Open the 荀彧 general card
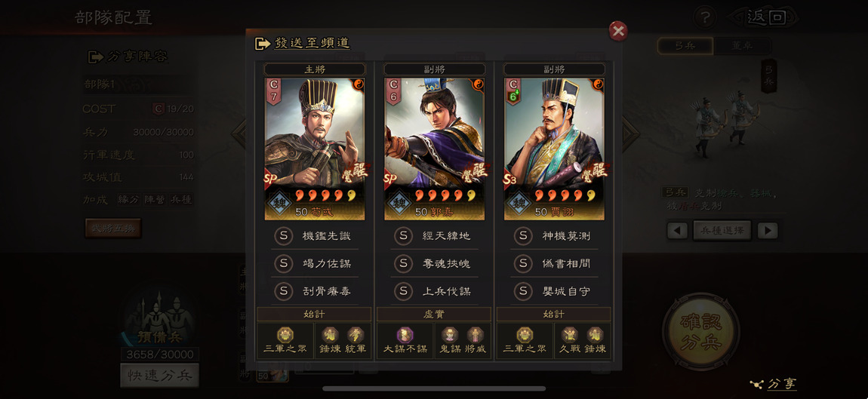Screen dimensions: 868x399 coord(315,149)
